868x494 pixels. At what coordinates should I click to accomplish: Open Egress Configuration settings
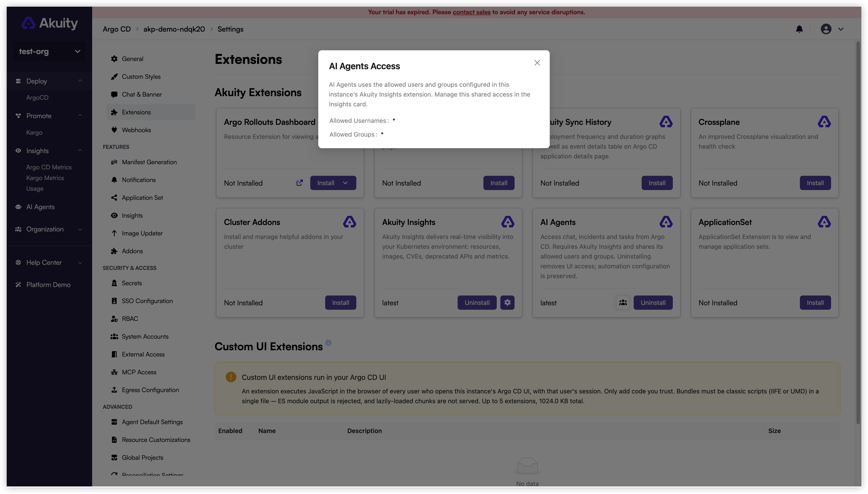pyautogui.click(x=151, y=390)
